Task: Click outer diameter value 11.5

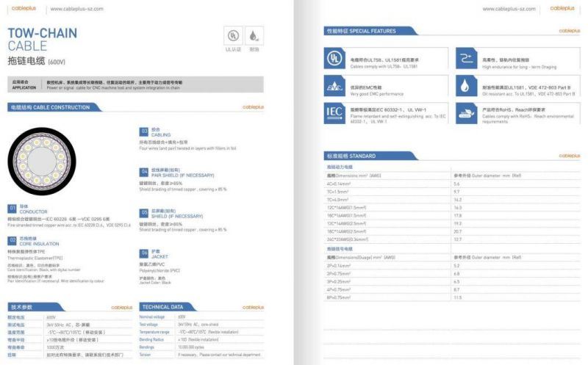Action: tap(457, 297)
